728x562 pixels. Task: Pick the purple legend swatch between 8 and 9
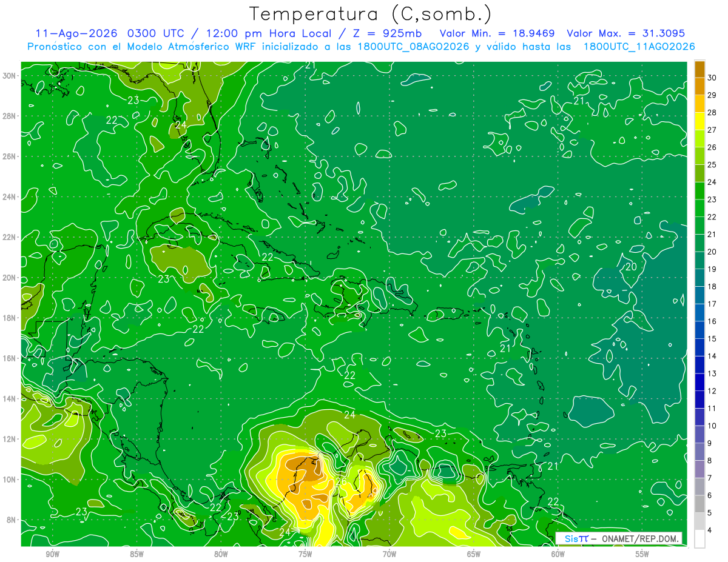click(699, 452)
